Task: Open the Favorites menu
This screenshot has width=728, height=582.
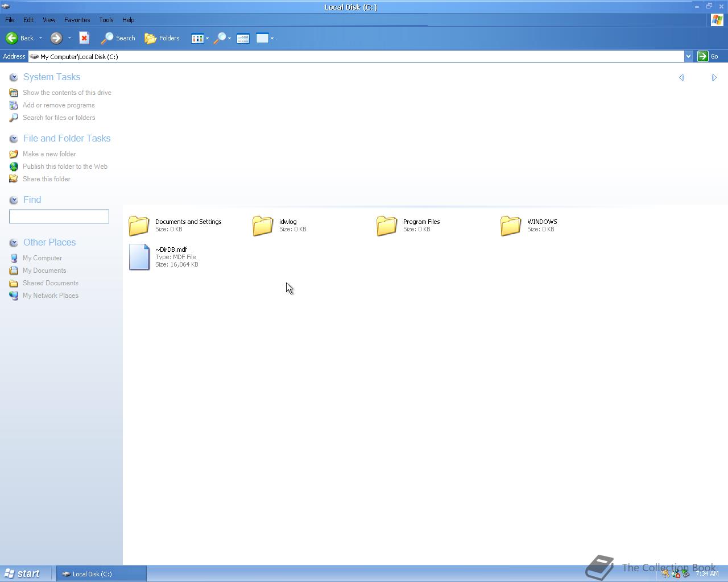Action: (x=77, y=20)
